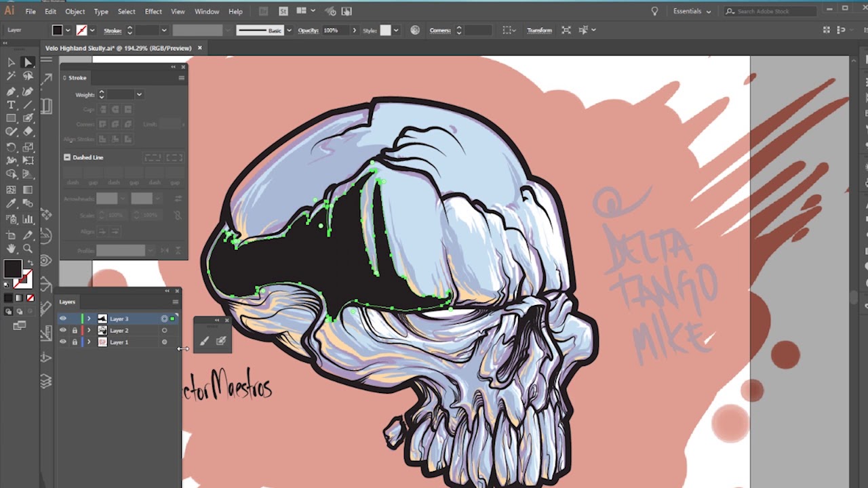The height and width of the screenshot is (488, 868).
Task: Choose the Type tool
Action: (12, 105)
